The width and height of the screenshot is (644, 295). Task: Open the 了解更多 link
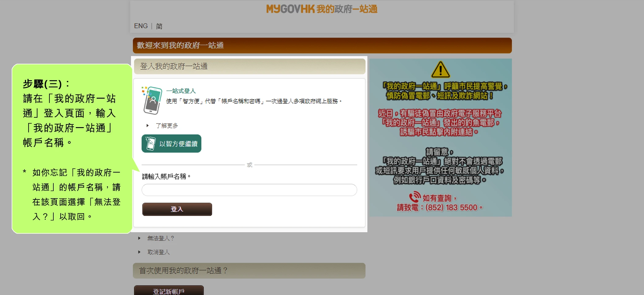click(x=167, y=126)
